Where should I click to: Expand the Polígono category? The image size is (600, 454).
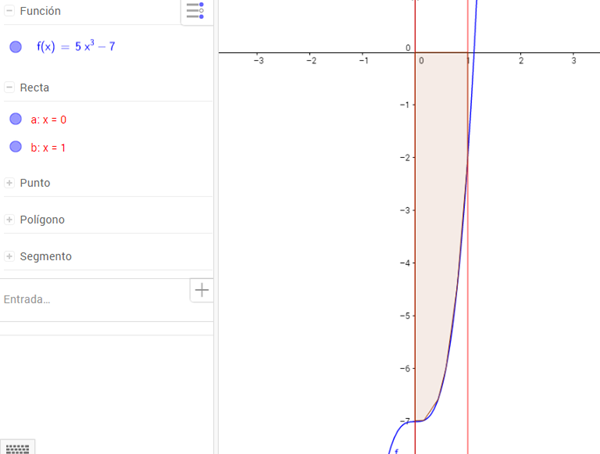(9, 219)
